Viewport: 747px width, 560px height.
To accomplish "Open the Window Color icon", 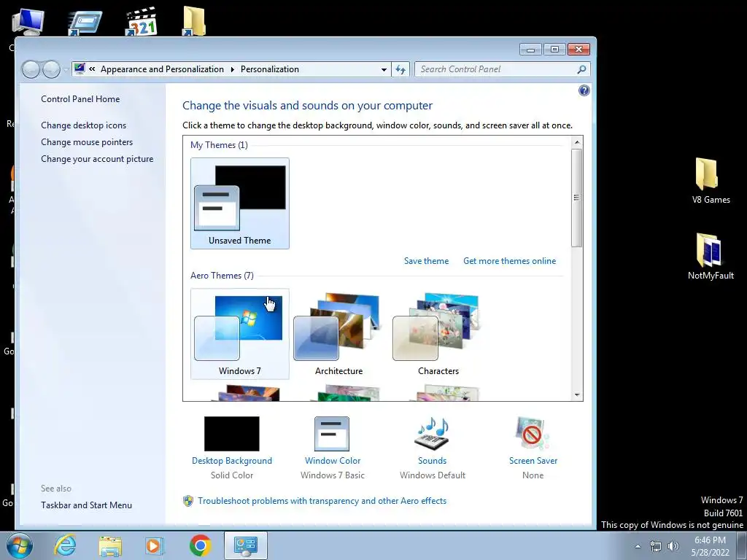I will tap(332, 434).
